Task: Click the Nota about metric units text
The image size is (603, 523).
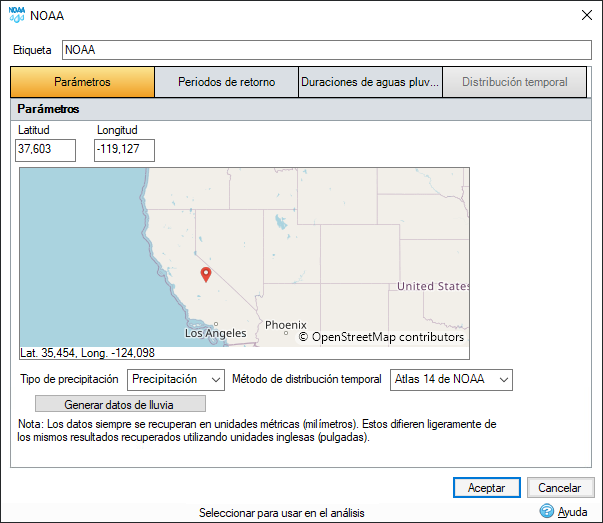Action: 257,431
